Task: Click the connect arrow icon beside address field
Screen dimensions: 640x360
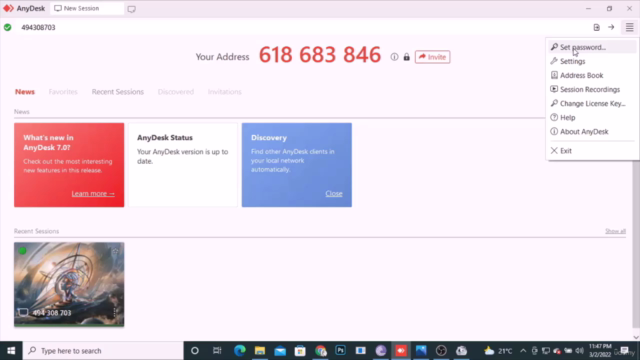Action: click(611, 27)
